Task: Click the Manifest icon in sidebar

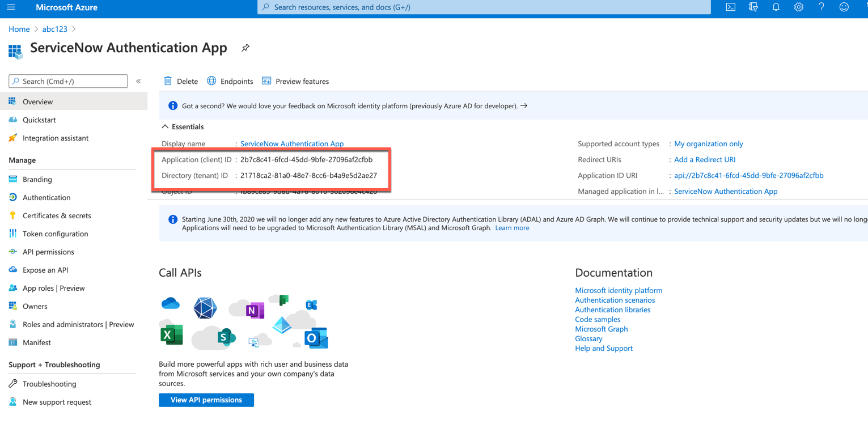Action: tap(12, 342)
